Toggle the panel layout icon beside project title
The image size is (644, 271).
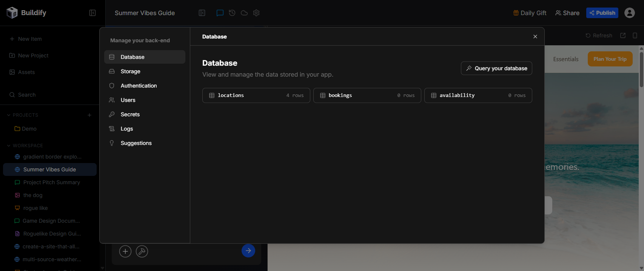coord(202,13)
